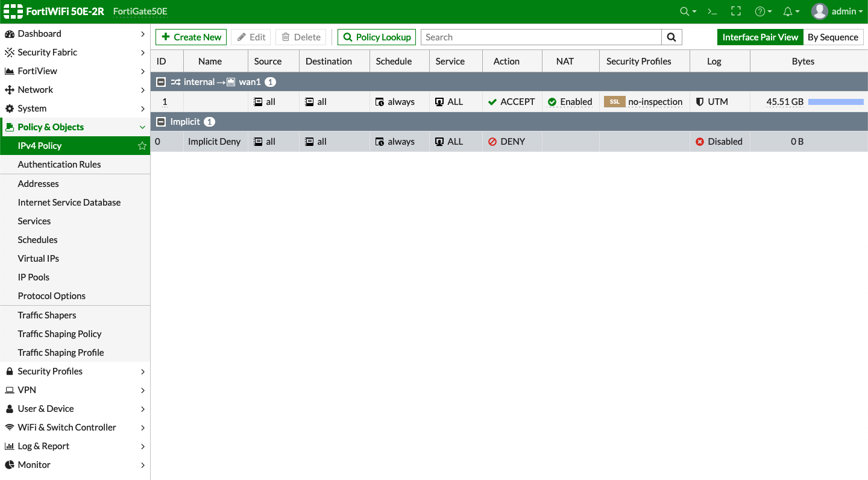
Task: Click the FortiWiFi grid logo
Action: 13,11
